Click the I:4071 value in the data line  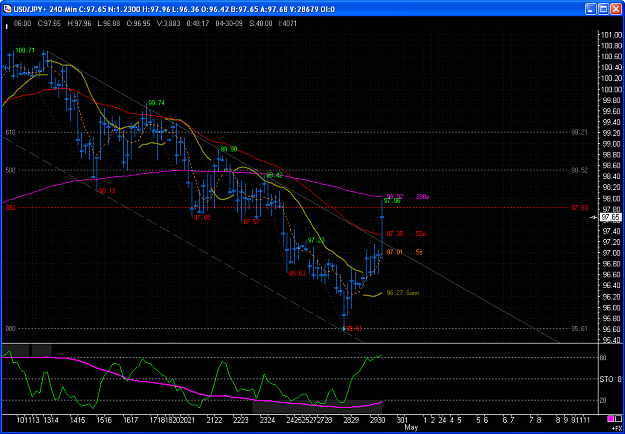288,24
